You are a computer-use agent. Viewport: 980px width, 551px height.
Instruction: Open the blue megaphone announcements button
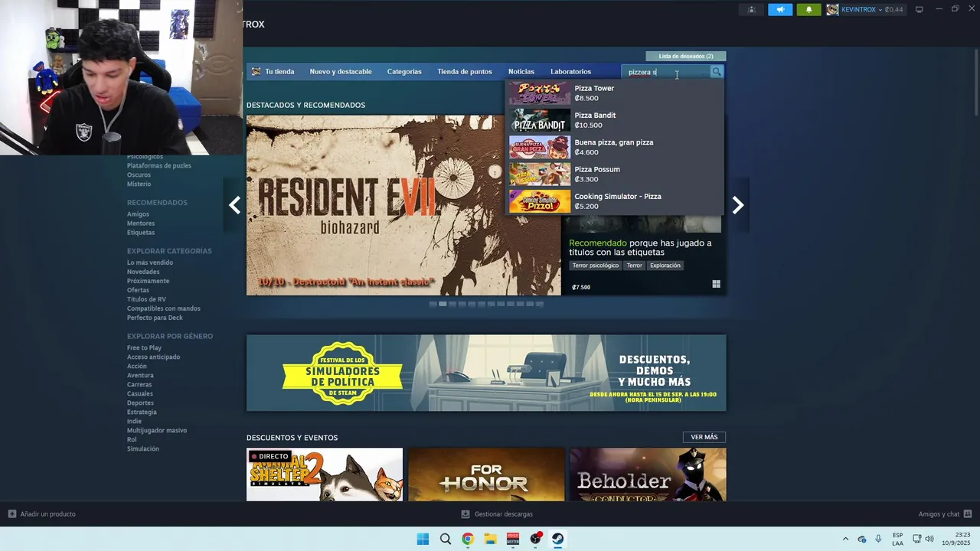click(x=780, y=9)
